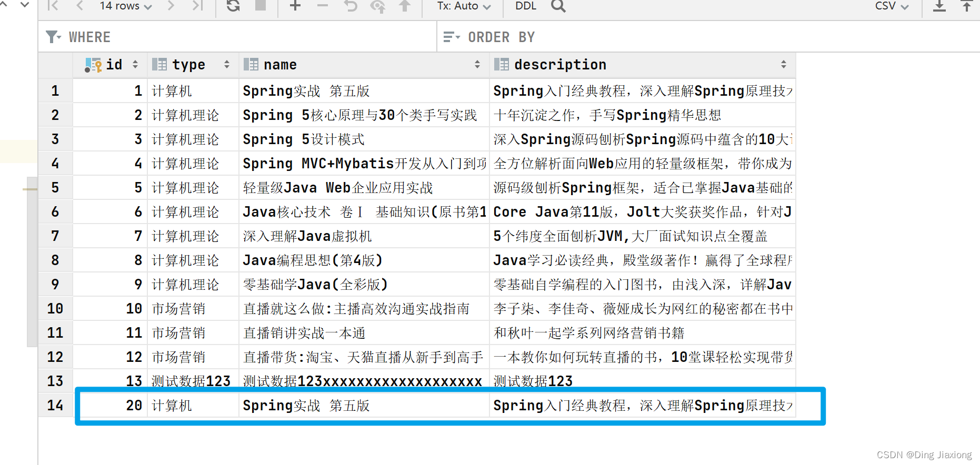Select the id cell with value 20
Viewport: 980px width, 465px height.
pos(110,406)
